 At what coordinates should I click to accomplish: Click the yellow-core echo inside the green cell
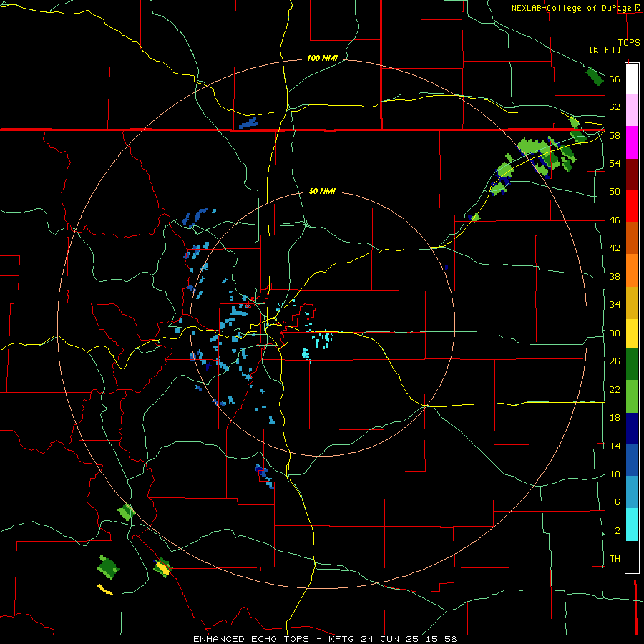tap(163, 570)
